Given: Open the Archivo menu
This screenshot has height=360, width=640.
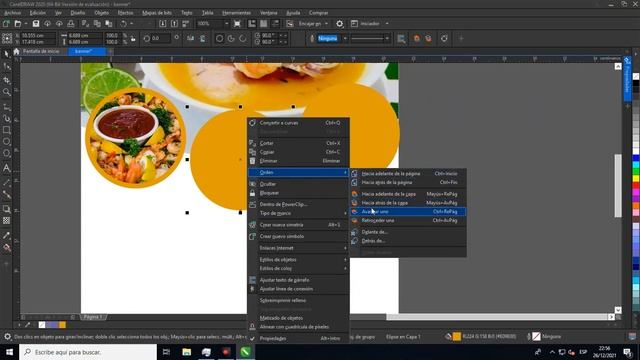Looking at the screenshot, I should click(x=12, y=13).
